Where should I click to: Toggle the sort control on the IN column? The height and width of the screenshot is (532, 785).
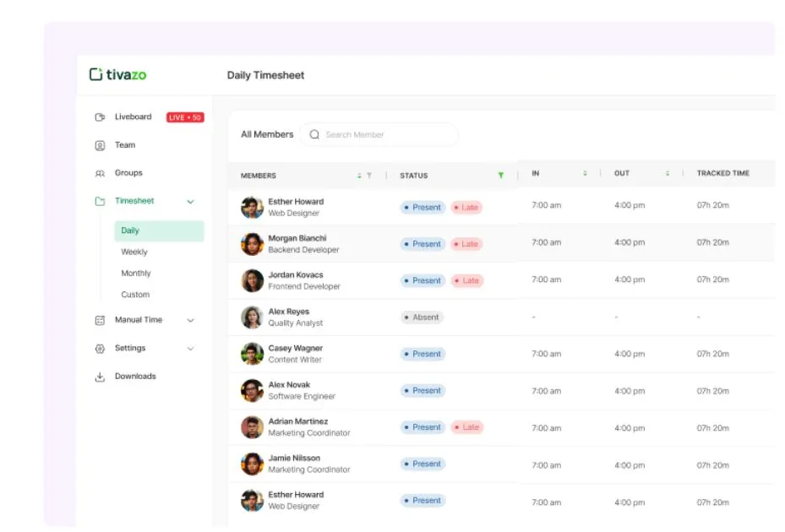pos(584,172)
